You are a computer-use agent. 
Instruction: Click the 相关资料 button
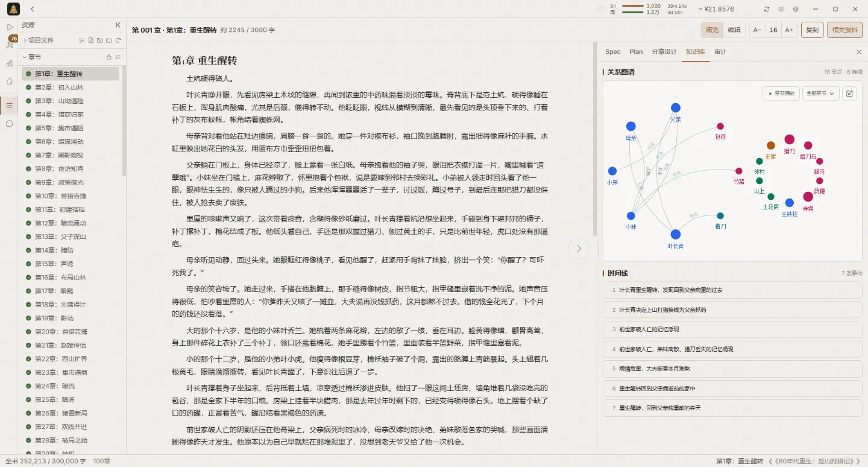[x=844, y=30]
